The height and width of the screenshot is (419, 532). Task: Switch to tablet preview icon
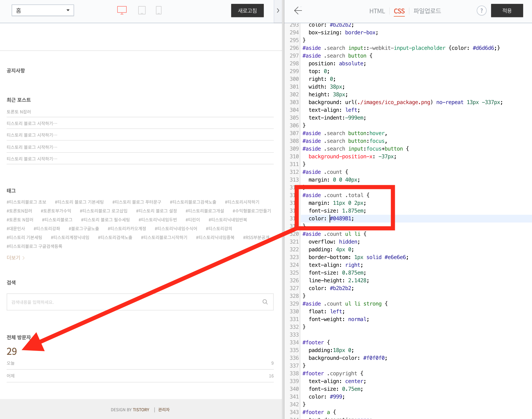tap(142, 11)
